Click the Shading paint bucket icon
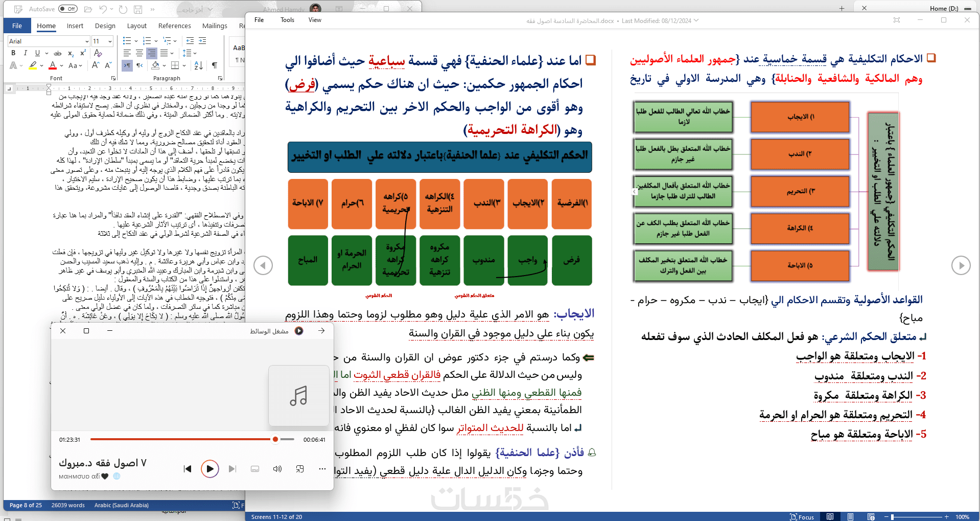Screen dimensions: 980x521 [x=155, y=65]
